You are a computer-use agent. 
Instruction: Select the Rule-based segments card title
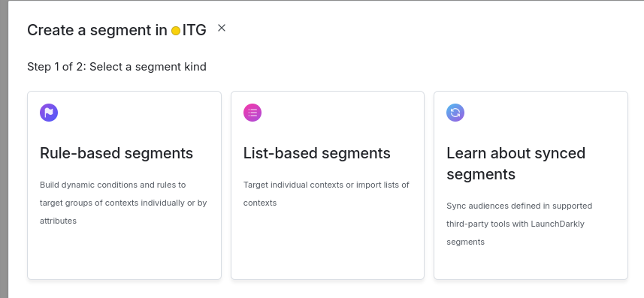click(x=116, y=153)
